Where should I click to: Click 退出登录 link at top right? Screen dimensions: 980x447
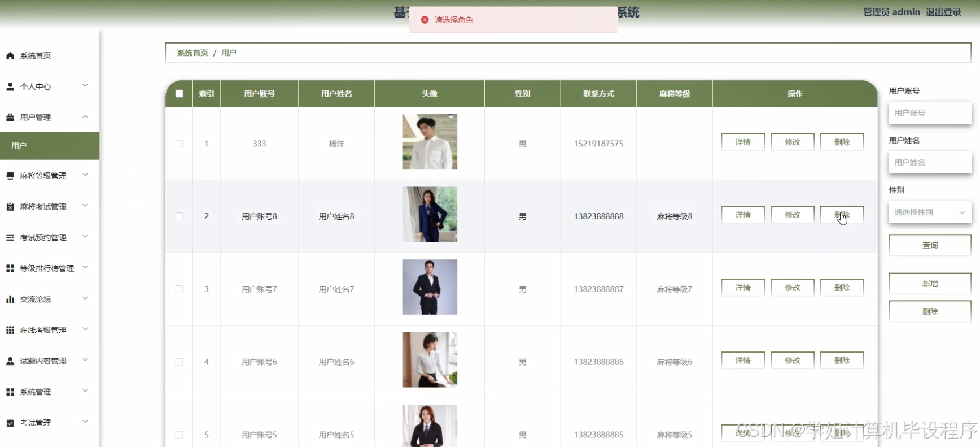943,12
